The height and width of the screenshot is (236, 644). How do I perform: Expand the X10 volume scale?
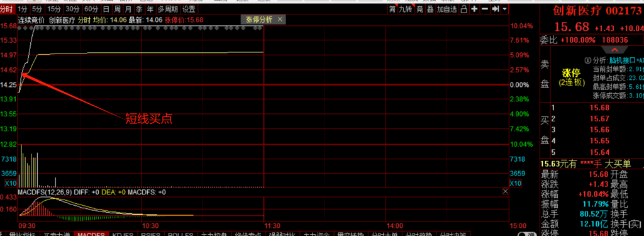pos(11,183)
